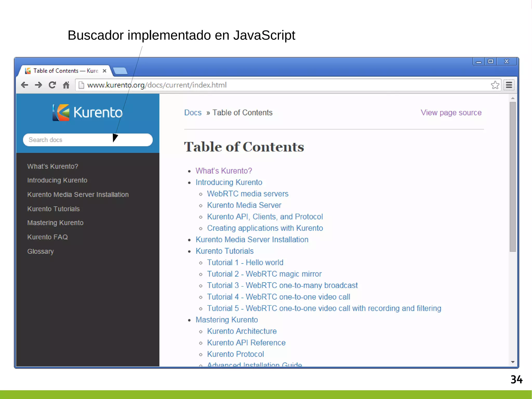
Task: Open Glossary in the sidebar
Action: click(41, 251)
